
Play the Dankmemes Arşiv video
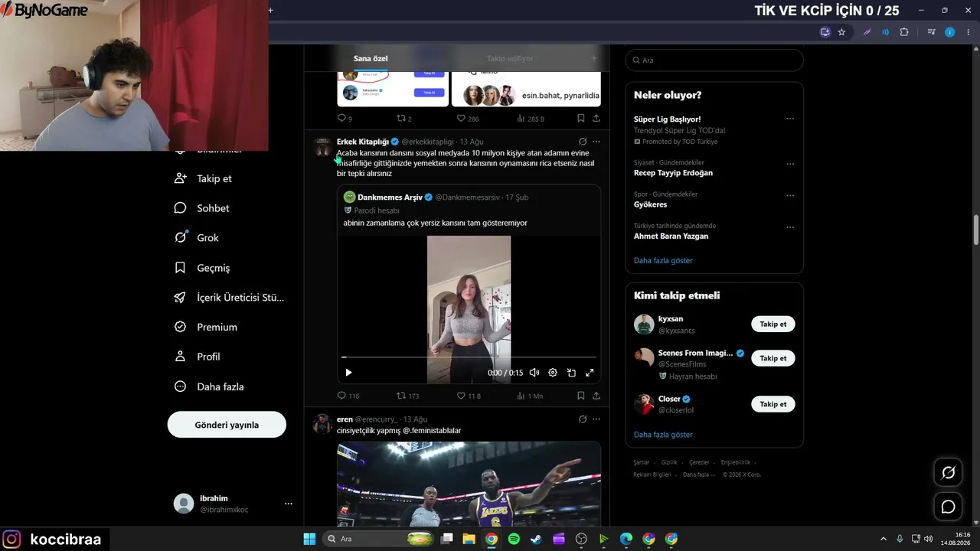pyautogui.click(x=348, y=373)
